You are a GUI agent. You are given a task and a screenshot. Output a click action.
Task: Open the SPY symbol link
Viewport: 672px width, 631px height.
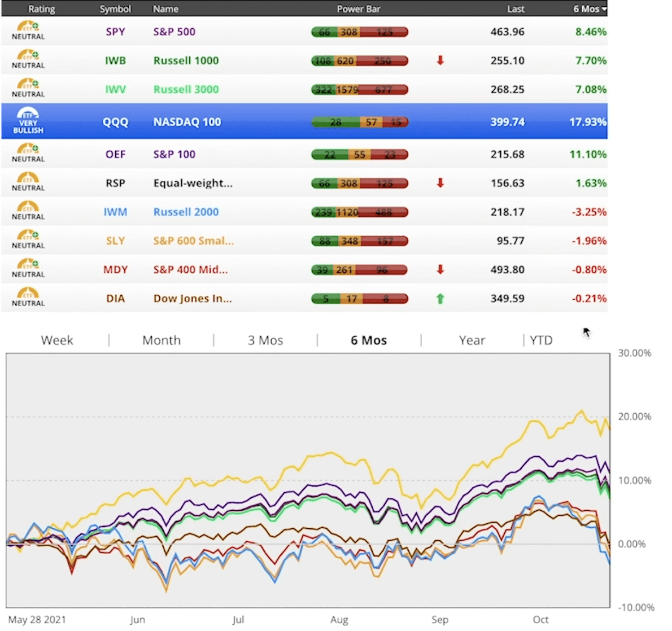115,32
